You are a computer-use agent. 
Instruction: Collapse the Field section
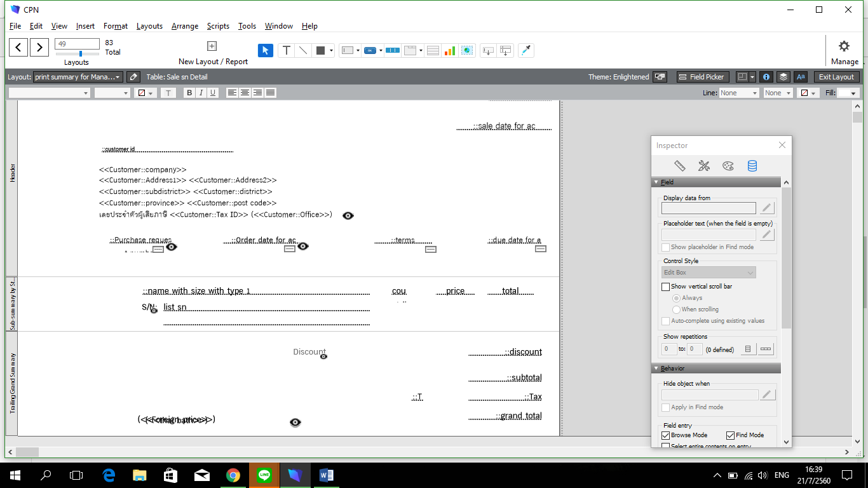(656, 182)
